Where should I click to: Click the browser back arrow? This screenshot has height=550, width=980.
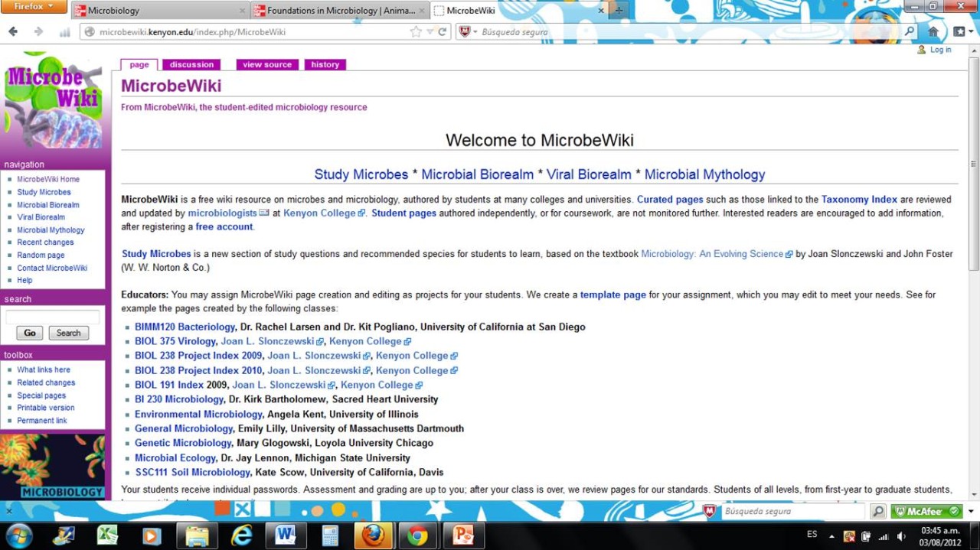(13, 32)
